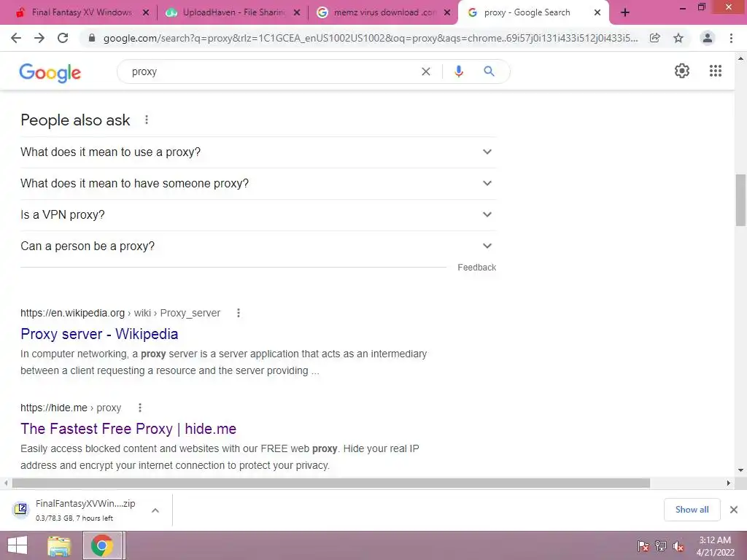
Task: Expand "What does it mean to use a proxy?"
Action: (x=258, y=152)
